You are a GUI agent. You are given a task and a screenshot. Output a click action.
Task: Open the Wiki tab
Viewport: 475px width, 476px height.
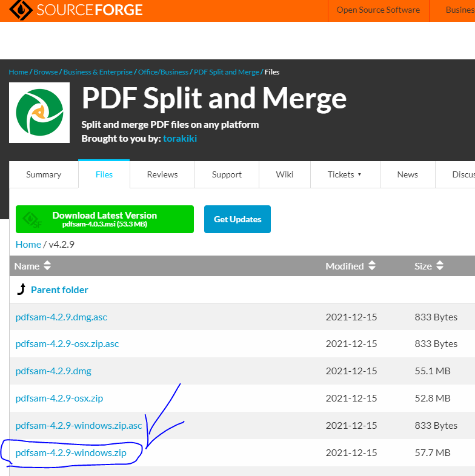click(x=285, y=174)
